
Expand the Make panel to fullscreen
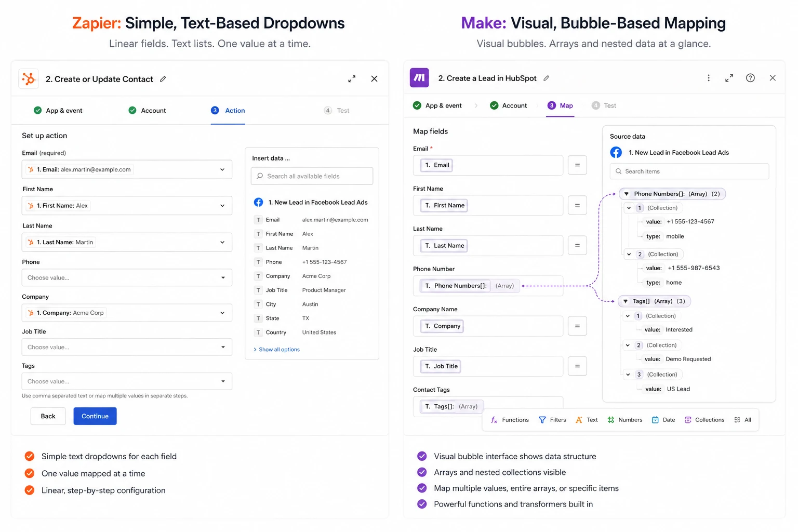coord(729,78)
